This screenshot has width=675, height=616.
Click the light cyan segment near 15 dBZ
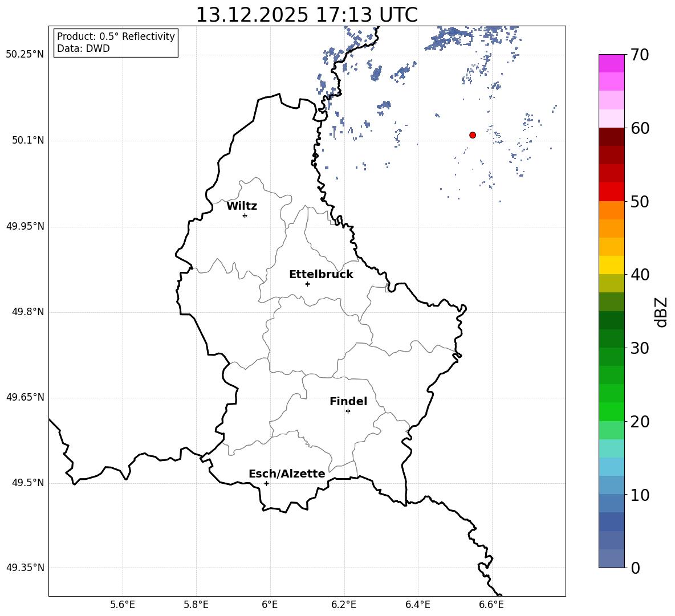click(612, 448)
